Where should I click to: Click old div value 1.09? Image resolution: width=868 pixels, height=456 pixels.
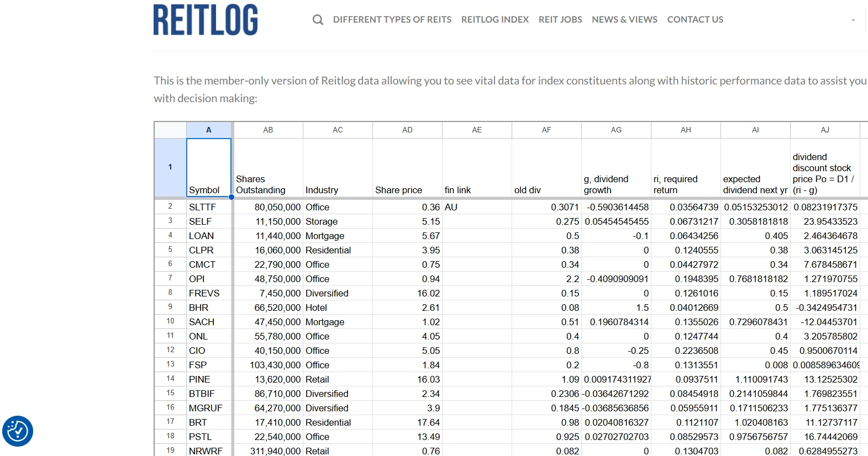coord(546,379)
